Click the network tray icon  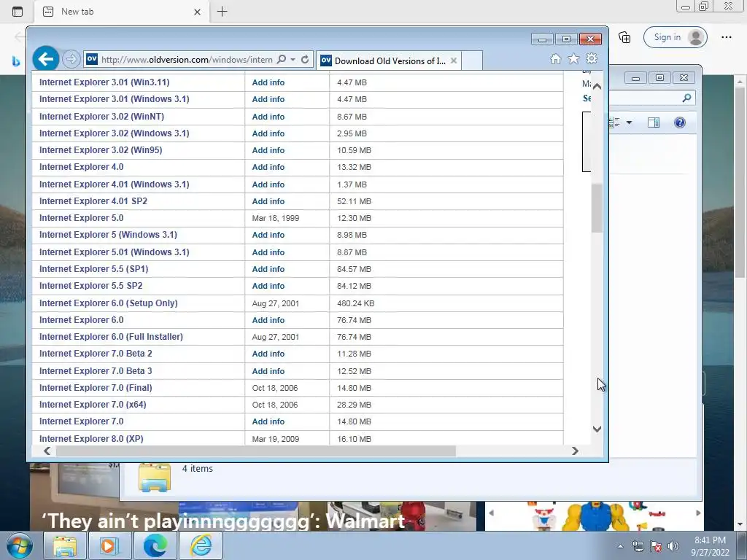(x=638, y=546)
